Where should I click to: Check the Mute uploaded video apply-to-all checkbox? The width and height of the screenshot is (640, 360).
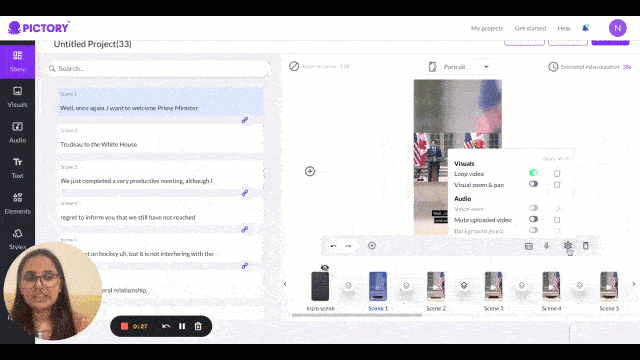tap(557, 220)
